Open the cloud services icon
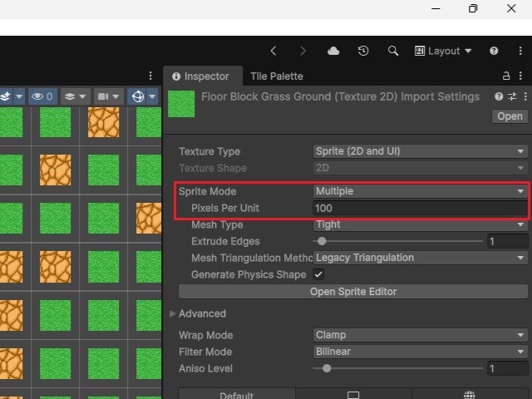The height and width of the screenshot is (399, 532). (x=333, y=51)
